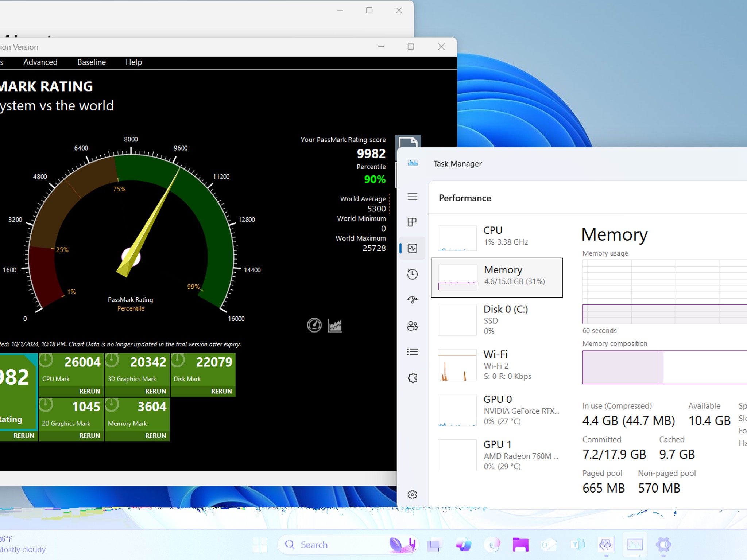Select Wi-Fi in Performance list
This screenshot has height=560, width=747.
pos(497,365)
